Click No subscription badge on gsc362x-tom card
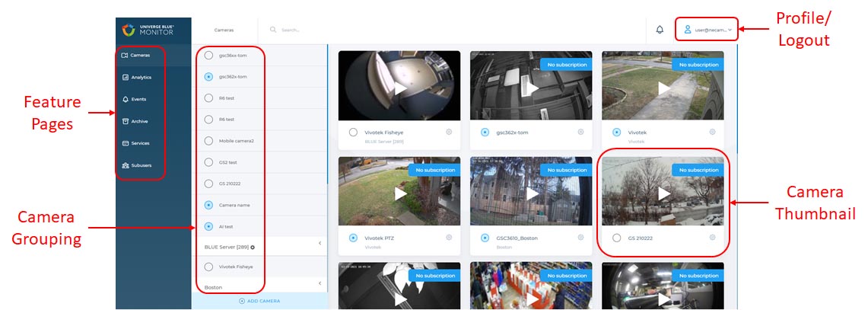 [x=568, y=65]
